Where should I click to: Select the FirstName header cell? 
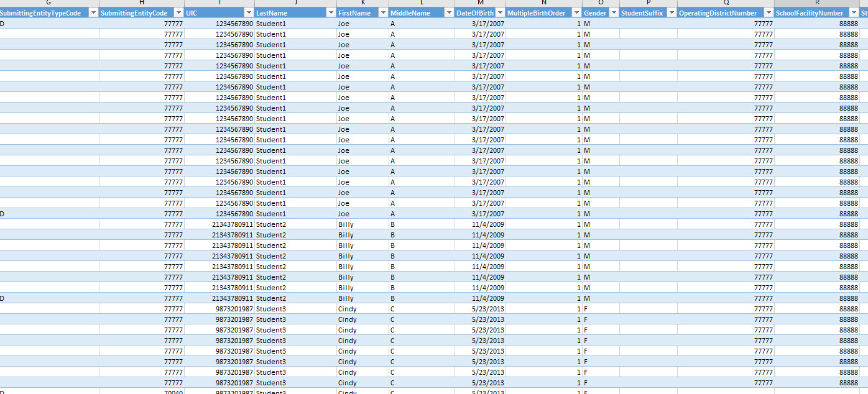(362, 13)
